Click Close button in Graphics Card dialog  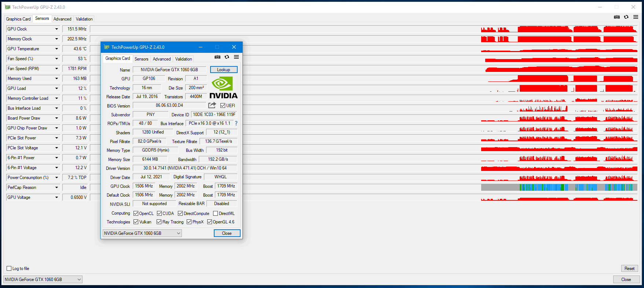(227, 233)
